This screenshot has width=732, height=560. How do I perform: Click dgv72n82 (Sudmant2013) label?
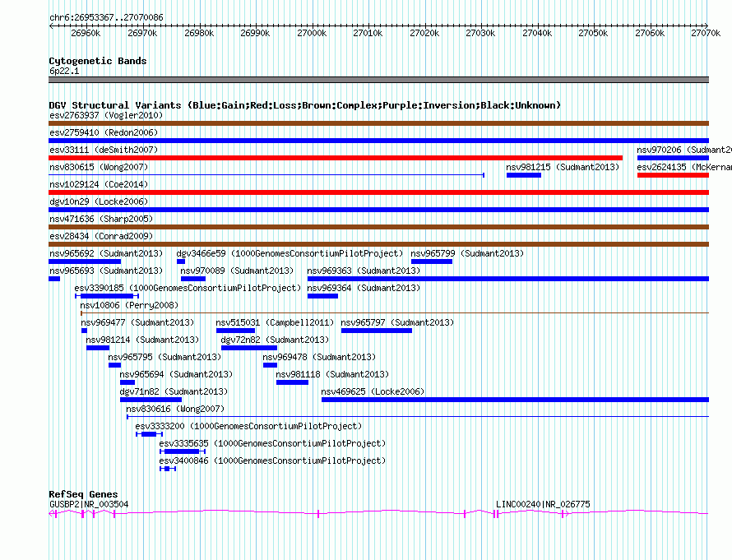(275, 340)
